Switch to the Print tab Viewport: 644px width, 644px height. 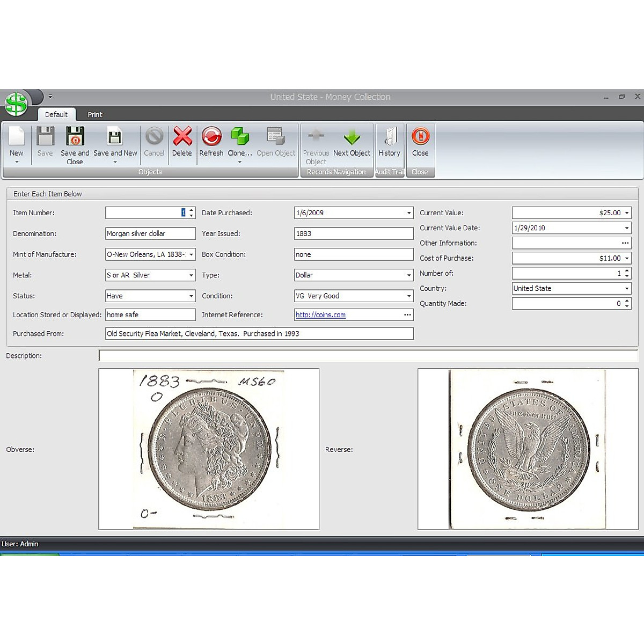(94, 114)
